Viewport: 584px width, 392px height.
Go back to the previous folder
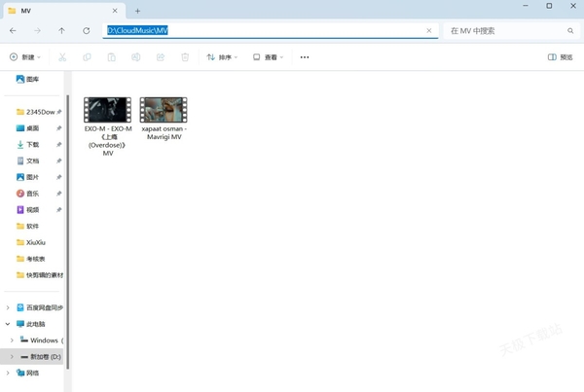[13, 31]
